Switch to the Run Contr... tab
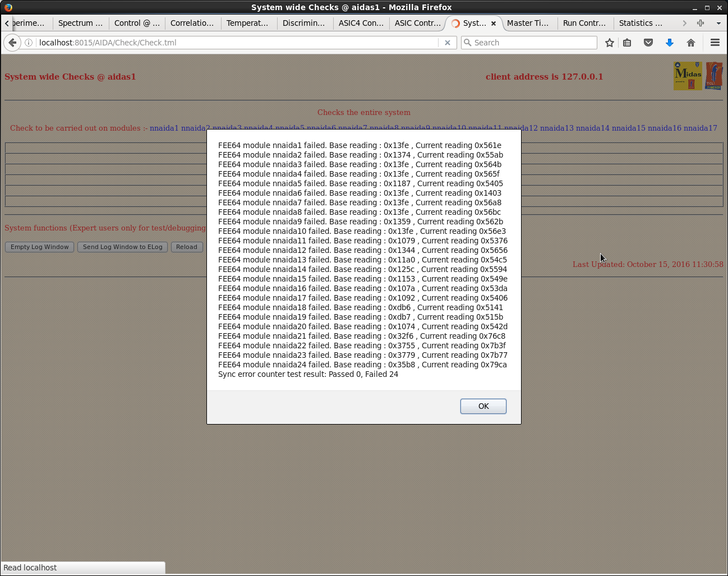 584,23
